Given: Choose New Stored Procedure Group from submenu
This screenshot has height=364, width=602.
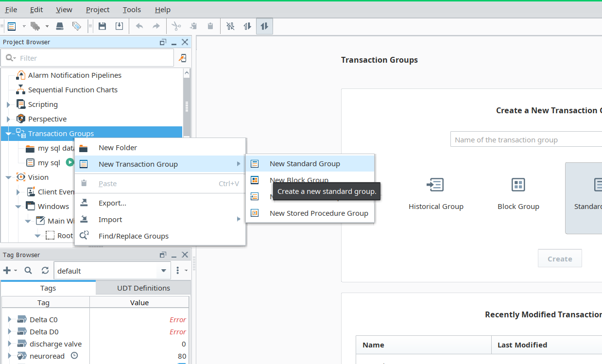Looking at the screenshot, I should pos(318,213).
